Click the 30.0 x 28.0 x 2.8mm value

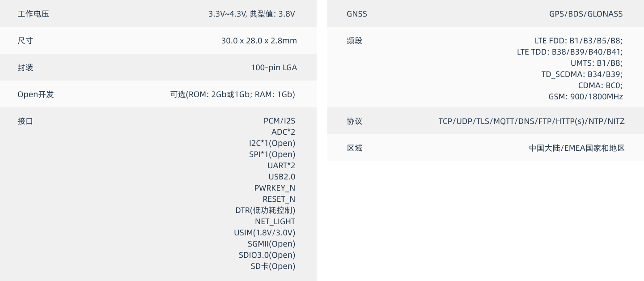259,41
